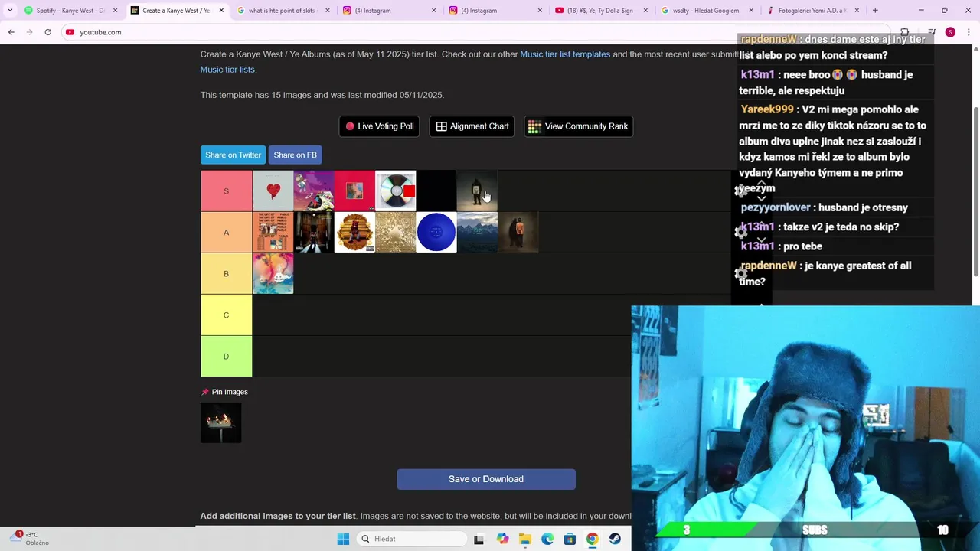The width and height of the screenshot is (980, 551).
Task: Reload the current page
Action: tap(47, 32)
